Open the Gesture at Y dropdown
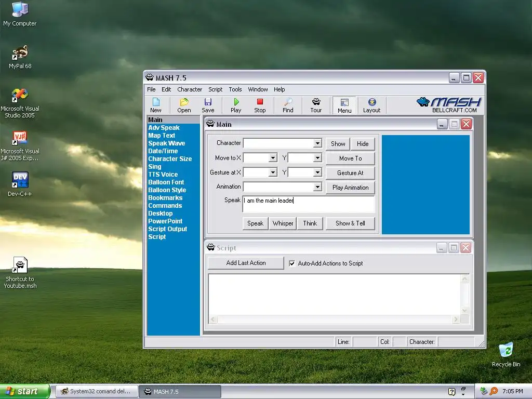532x399 pixels. 317,172
